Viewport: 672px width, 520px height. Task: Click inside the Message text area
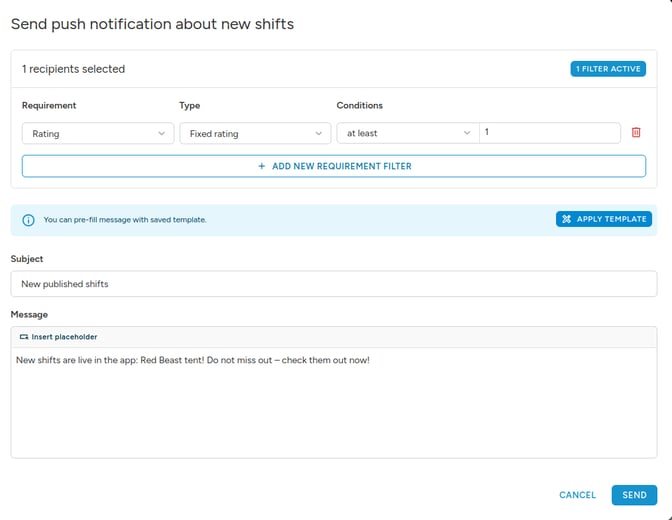click(333, 410)
